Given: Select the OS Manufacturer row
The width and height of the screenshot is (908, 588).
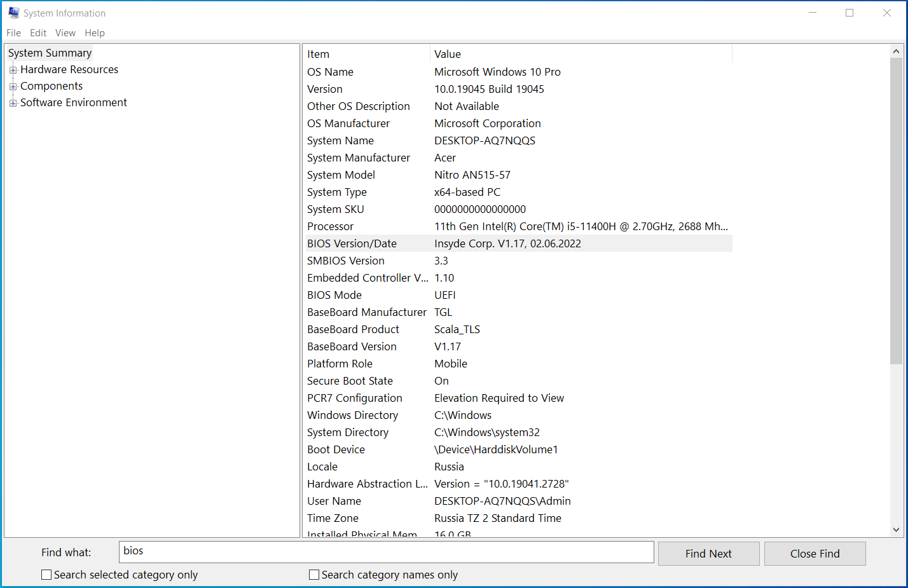Looking at the screenshot, I should 518,123.
